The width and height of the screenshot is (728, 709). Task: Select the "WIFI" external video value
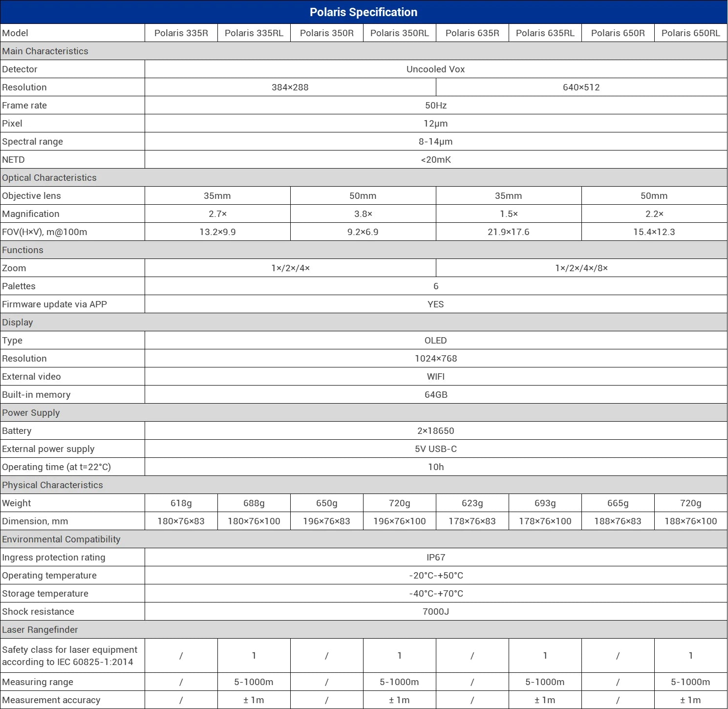tap(436, 376)
